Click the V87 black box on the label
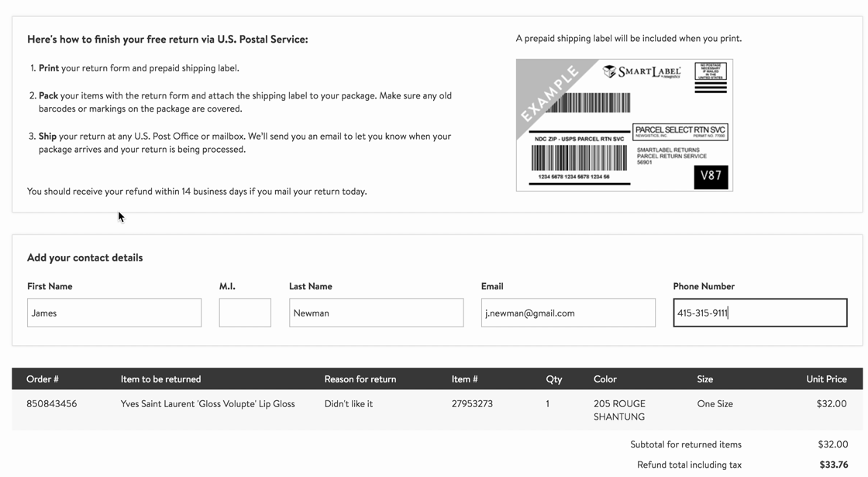This screenshot has height=477, width=868. tap(711, 176)
